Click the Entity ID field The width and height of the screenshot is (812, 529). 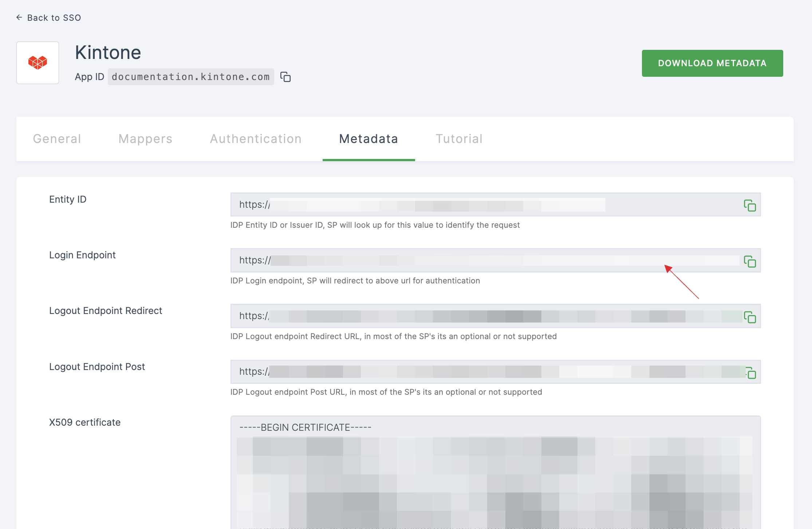coord(496,204)
